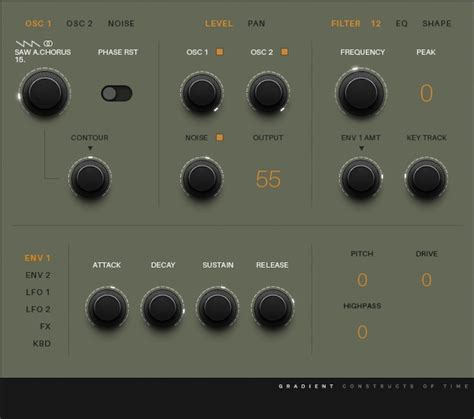Image resolution: width=474 pixels, height=419 pixels.
Task: Open the filter slope 12 selector
Action: click(376, 24)
